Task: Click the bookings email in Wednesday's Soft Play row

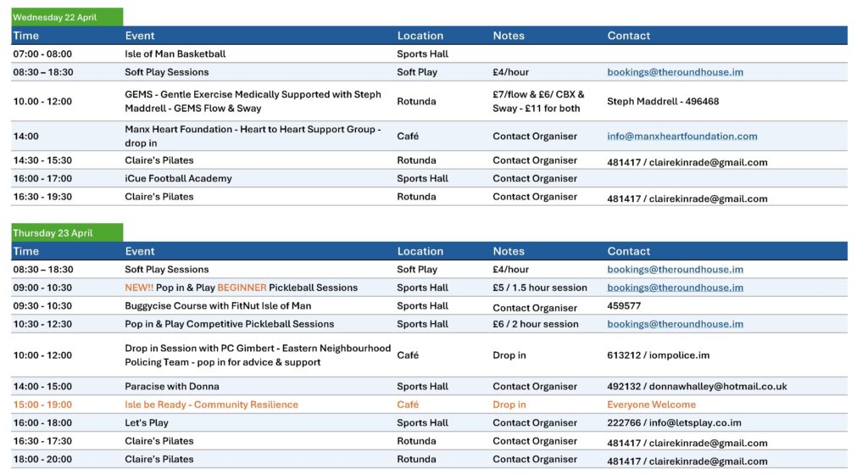Action: (675, 72)
